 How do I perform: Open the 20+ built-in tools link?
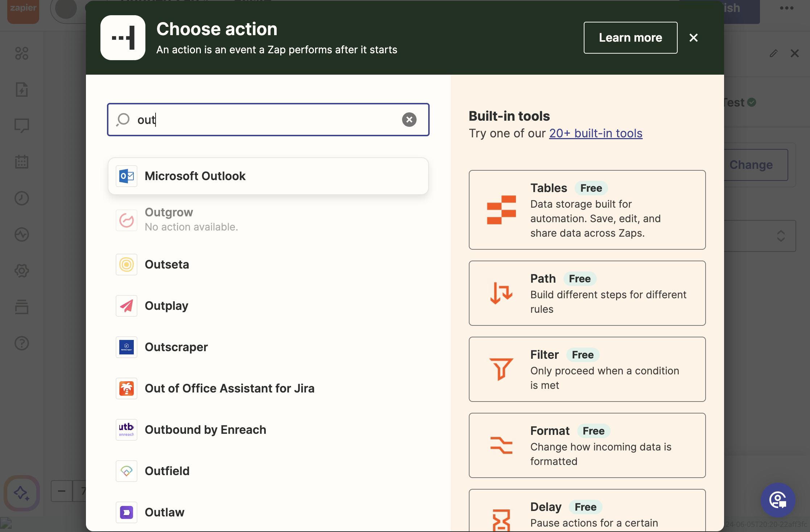click(x=595, y=133)
